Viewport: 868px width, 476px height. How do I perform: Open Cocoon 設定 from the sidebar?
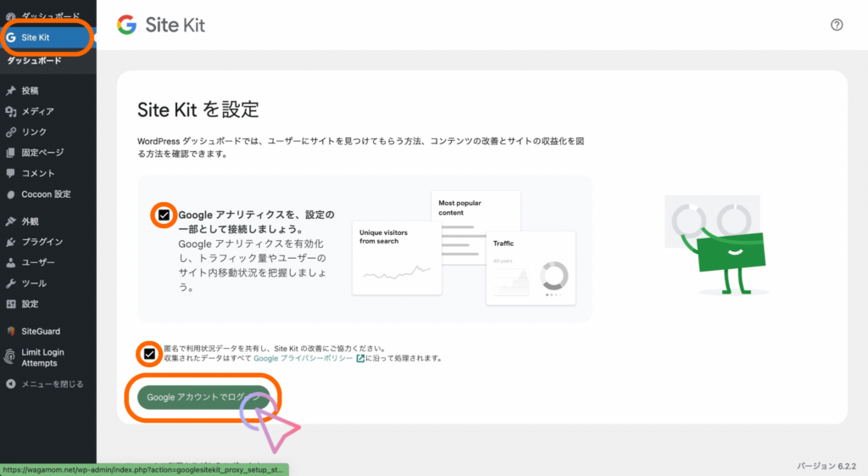(46, 193)
